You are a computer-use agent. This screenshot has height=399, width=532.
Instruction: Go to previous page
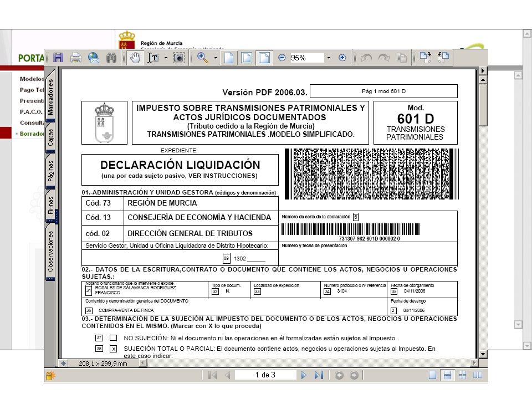click(x=228, y=375)
